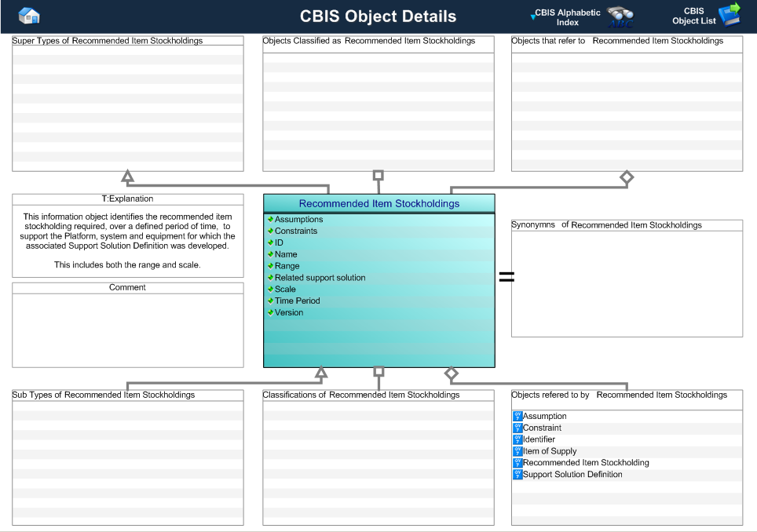Screen dimensions: 757x532
Task: Click the Objects Classified as panel heading
Action: (369, 41)
